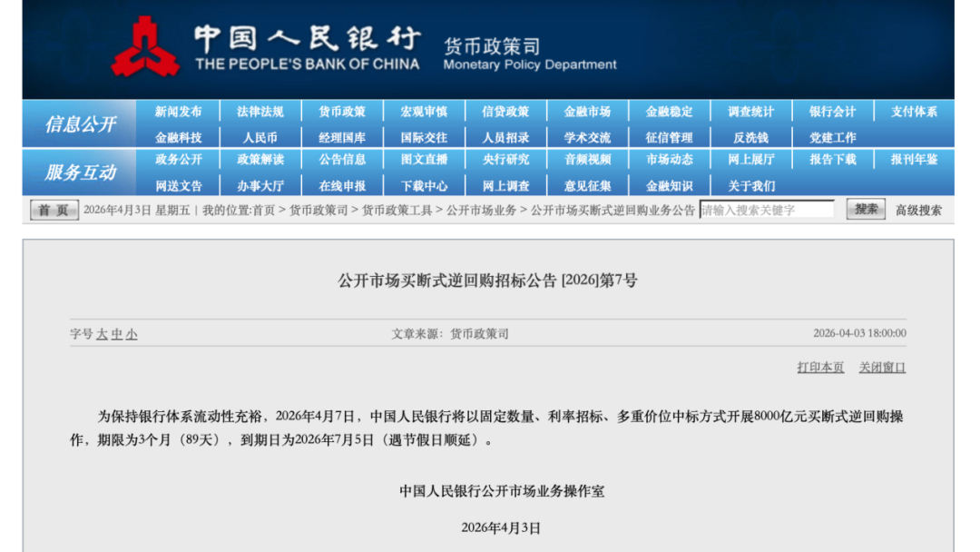Image resolution: width=980 pixels, height=552 pixels.
Task: Focus the search keyword input field
Action: tap(767, 210)
